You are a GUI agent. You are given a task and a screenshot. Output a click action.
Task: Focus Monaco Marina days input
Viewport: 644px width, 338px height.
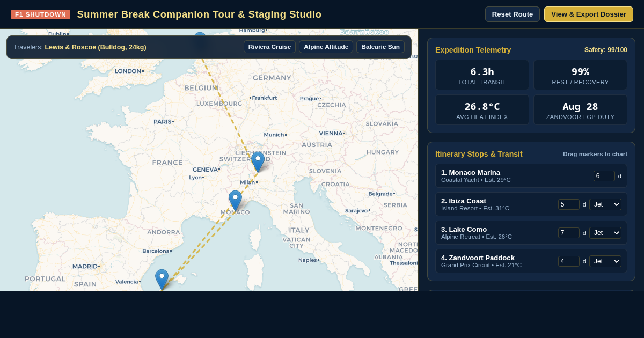[604, 176]
